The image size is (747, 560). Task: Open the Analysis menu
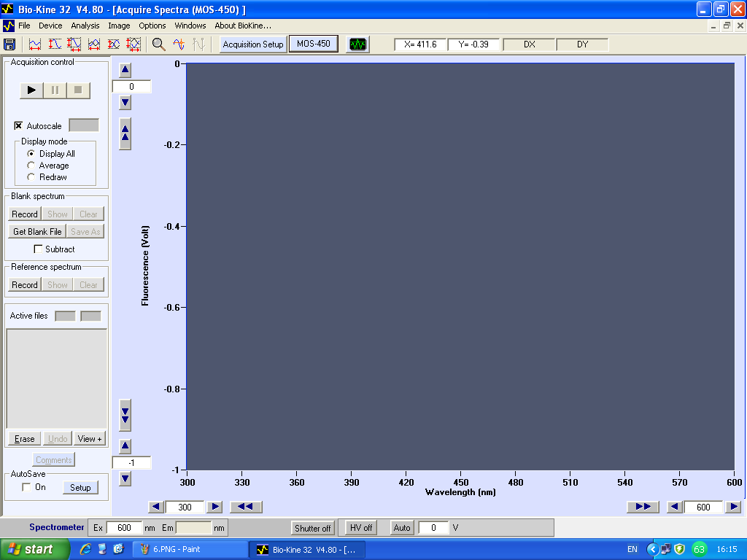pyautogui.click(x=85, y=26)
